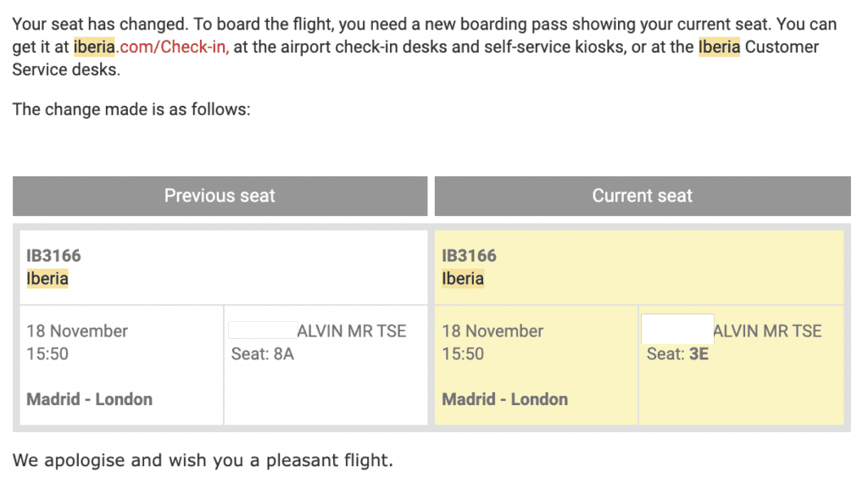
Task: Select flight number IB3166 under Previous seat
Action: pyautogui.click(x=54, y=255)
